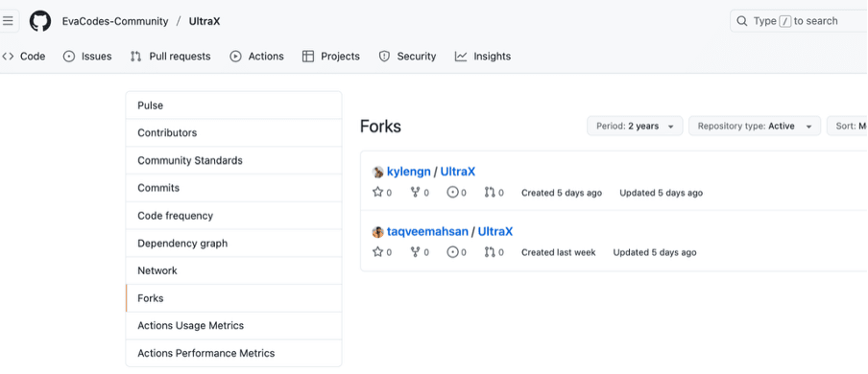This screenshot has height=374, width=868.
Task: Click the pull request icon on taqveemahsan row
Action: click(x=490, y=252)
